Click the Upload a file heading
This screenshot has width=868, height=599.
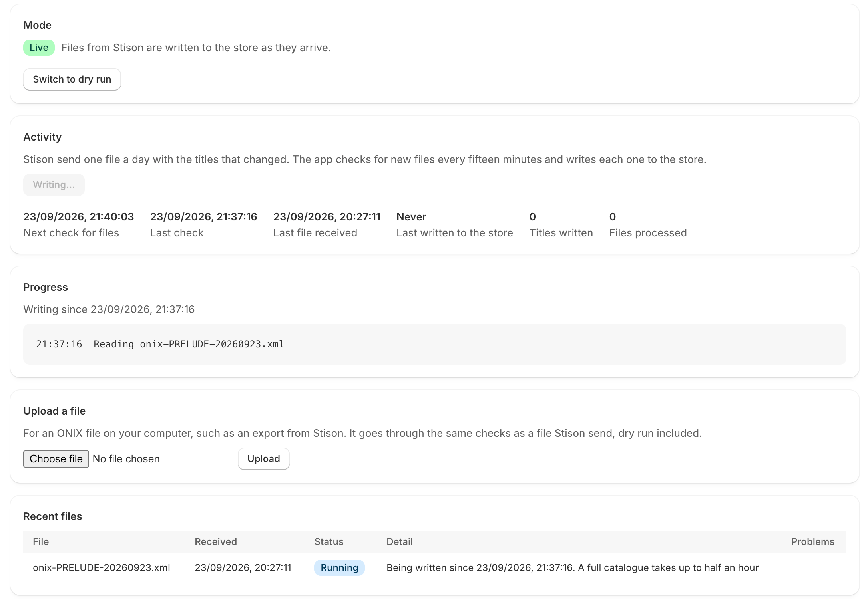coord(54,411)
